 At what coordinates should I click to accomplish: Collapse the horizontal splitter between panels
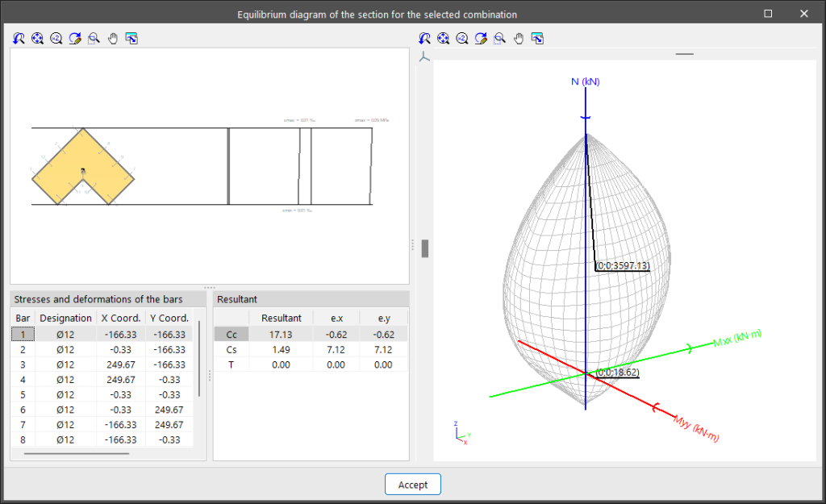point(209,287)
